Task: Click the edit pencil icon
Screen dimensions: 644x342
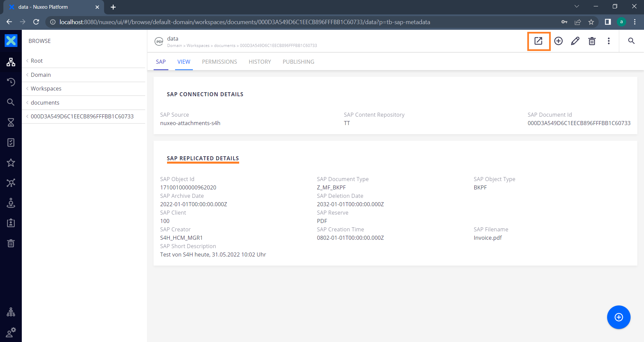Action: click(x=575, y=41)
